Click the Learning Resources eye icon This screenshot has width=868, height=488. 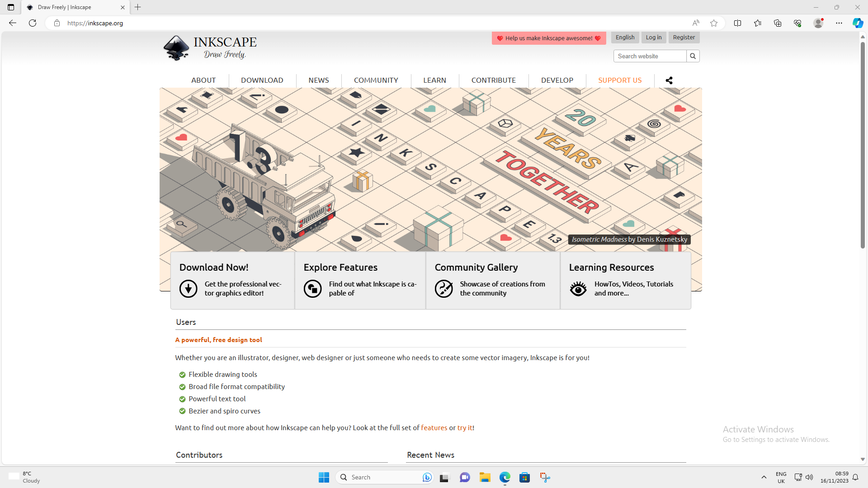coord(577,289)
